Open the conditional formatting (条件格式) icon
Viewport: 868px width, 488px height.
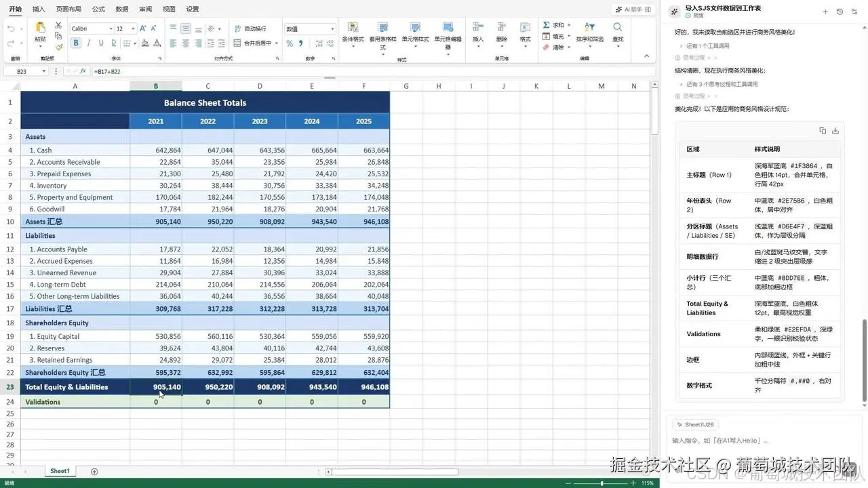(353, 32)
